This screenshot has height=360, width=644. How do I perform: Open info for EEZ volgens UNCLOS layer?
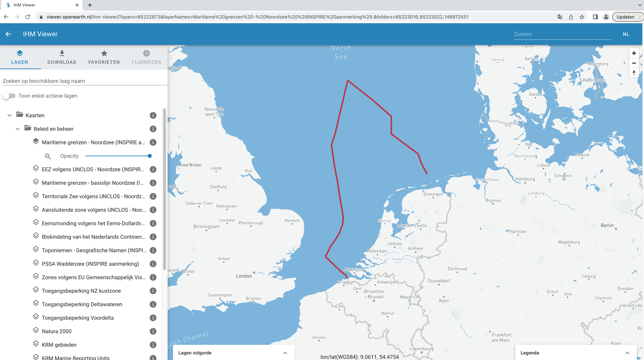pos(153,169)
